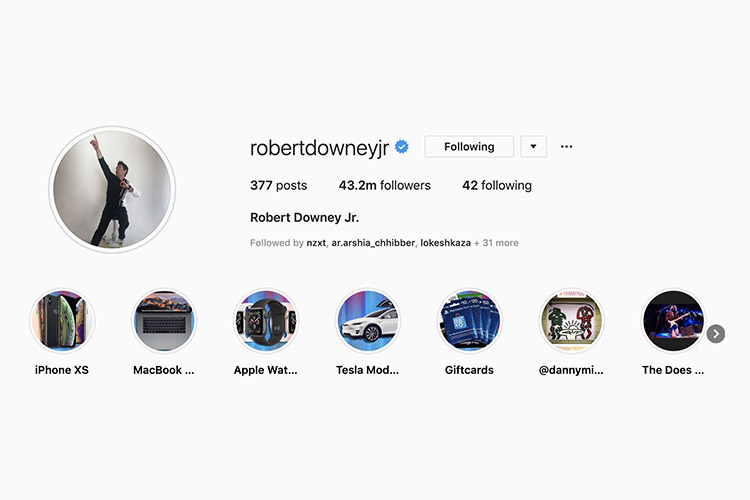Open the three-dot options menu
The height and width of the screenshot is (500, 750).
(566, 147)
